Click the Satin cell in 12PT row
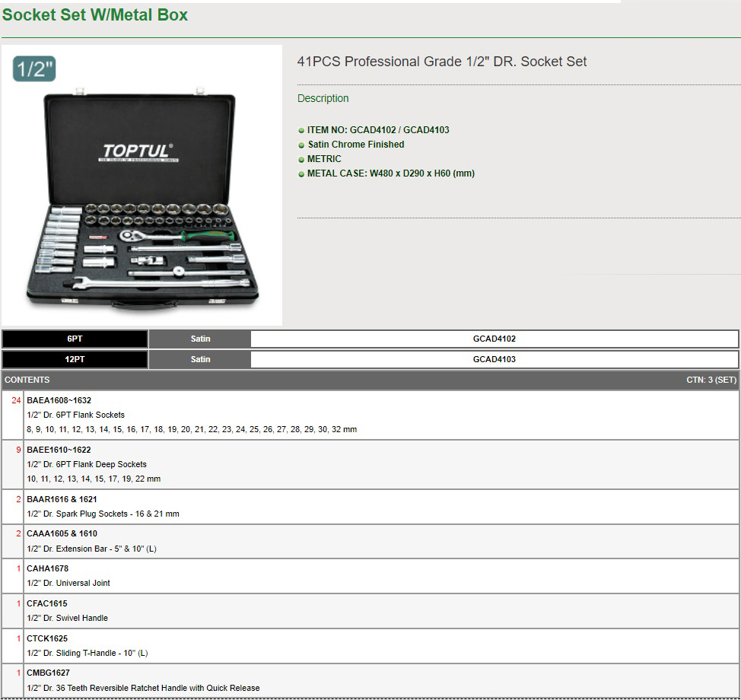741x700 pixels. click(200, 359)
